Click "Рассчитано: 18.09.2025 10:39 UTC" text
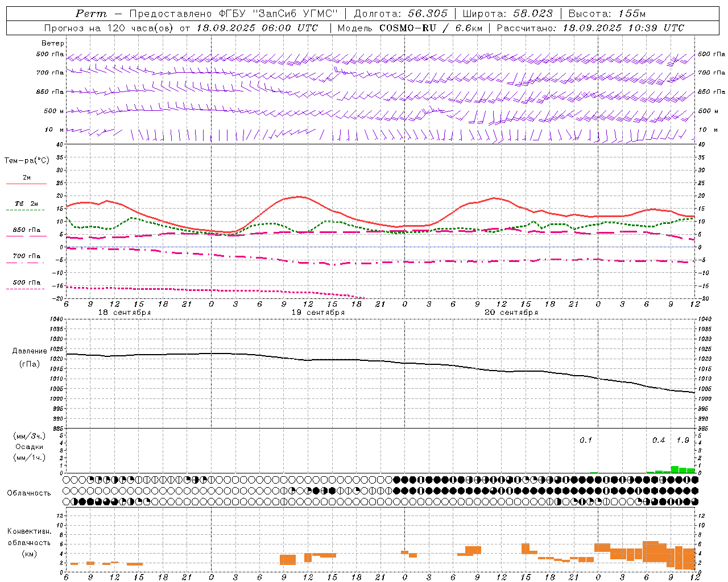The image size is (728, 582). (590, 28)
